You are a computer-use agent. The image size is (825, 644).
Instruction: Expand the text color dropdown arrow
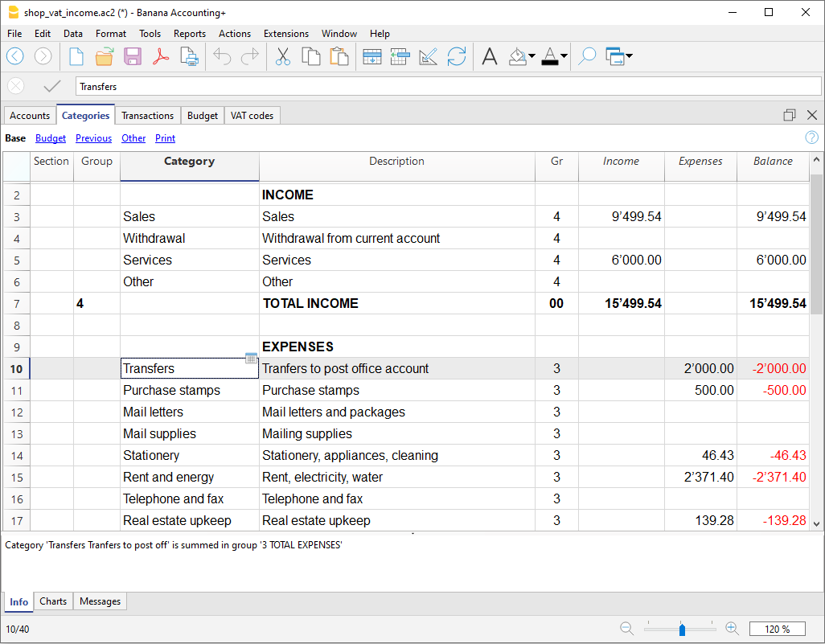(564, 56)
